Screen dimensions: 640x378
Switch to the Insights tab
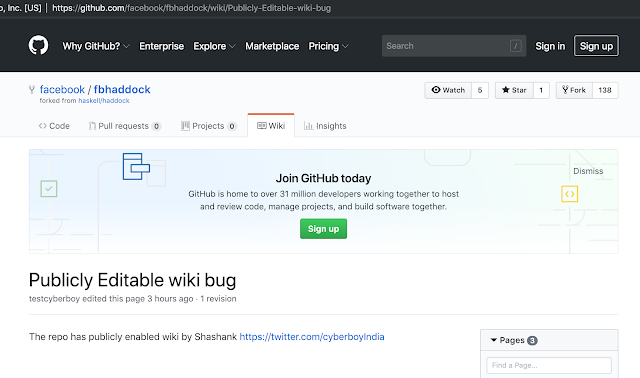click(325, 126)
